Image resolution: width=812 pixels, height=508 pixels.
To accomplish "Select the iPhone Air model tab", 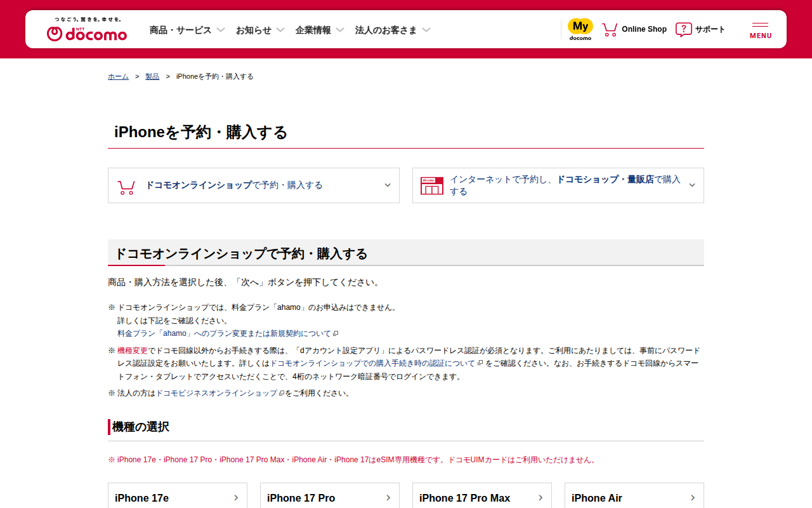I will pyautogui.click(x=634, y=498).
